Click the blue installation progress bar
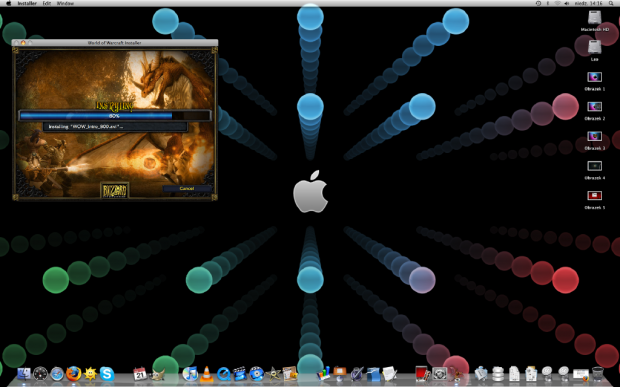620x387 pixels. (115, 115)
